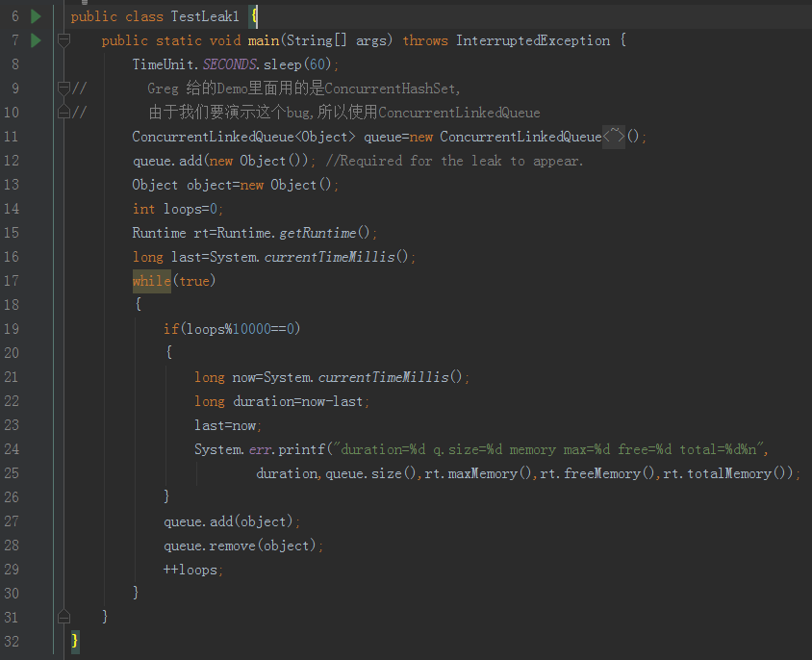Click int loops=0 declaration
This screenshot has height=660, width=812.
click(178, 209)
